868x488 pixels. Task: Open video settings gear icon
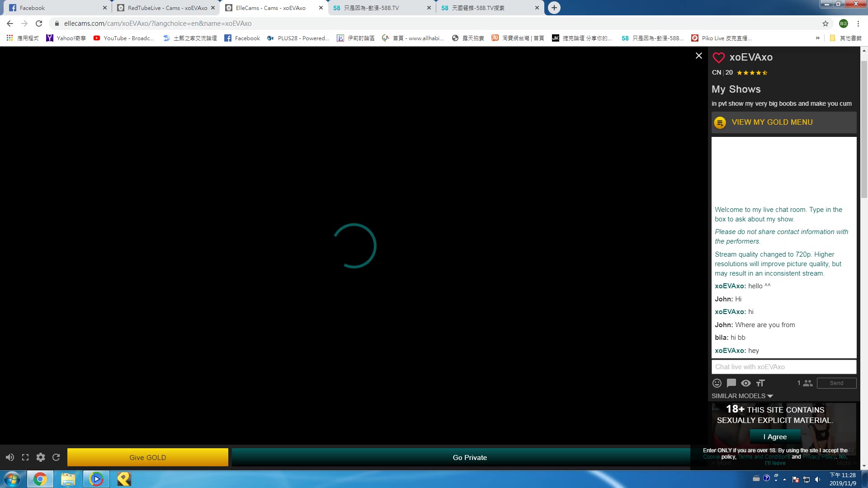tap(41, 457)
